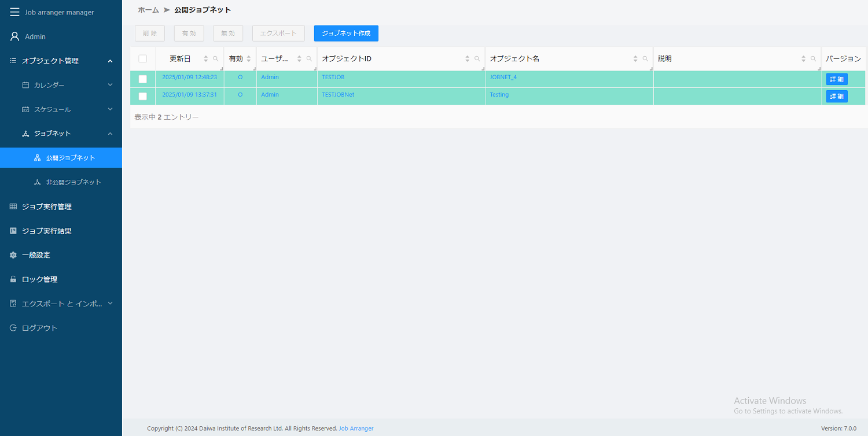Check the TESTJOBNet row checkbox

coord(143,96)
